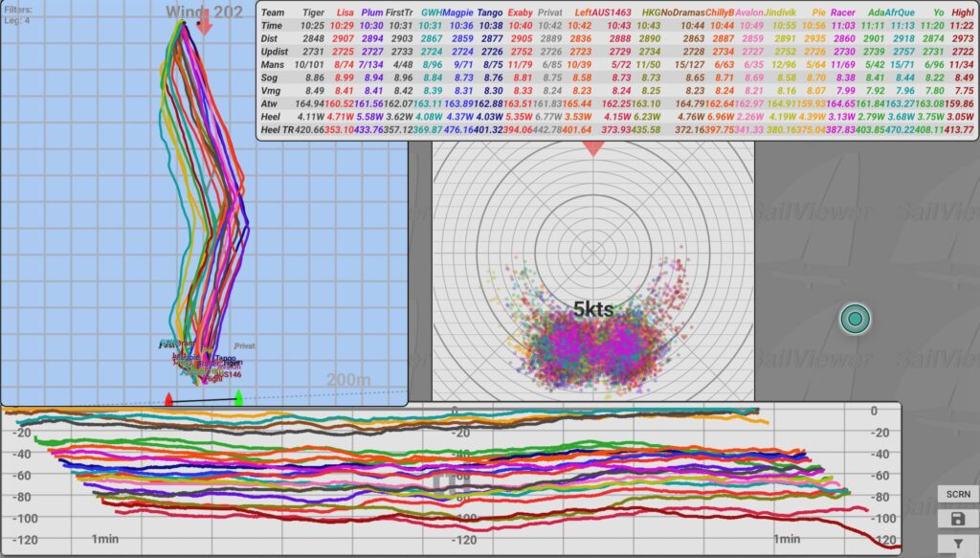Click the Sog row label
The image size is (980, 558).
point(269,78)
